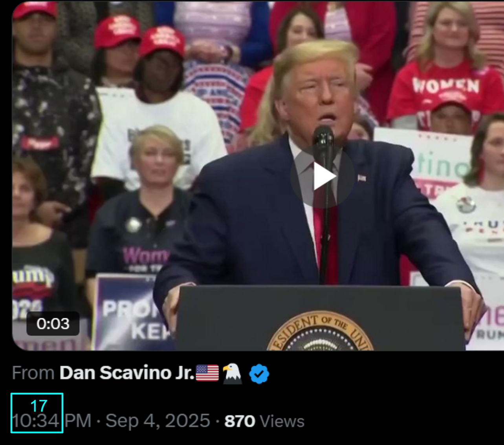Click the "From" source label
504x445 pixels.
(33, 373)
